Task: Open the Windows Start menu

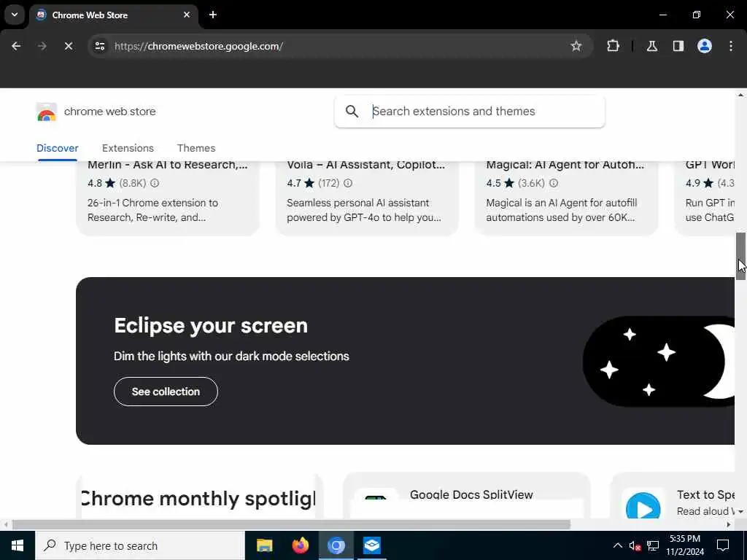Action: point(18,545)
